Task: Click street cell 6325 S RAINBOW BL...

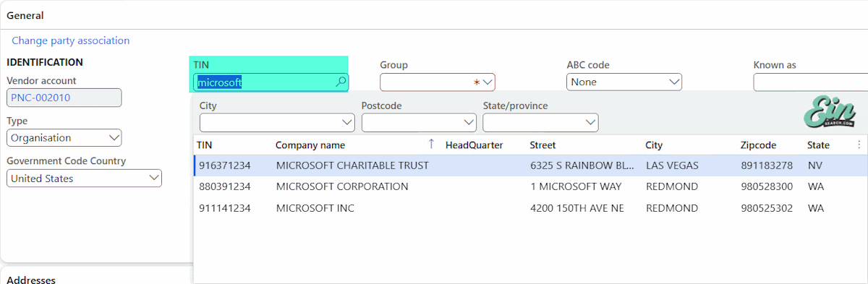Action: coord(582,165)
